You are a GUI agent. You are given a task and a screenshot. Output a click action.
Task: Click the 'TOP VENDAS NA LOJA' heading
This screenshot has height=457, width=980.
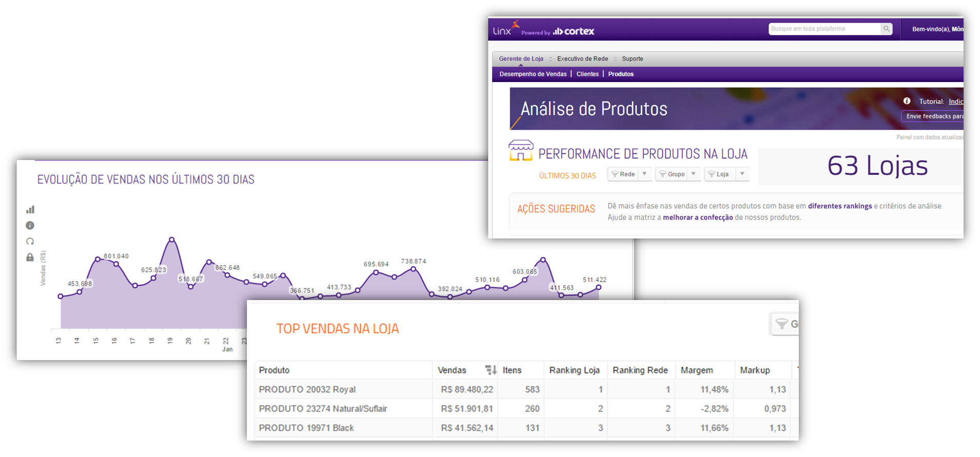coord(338,329)
